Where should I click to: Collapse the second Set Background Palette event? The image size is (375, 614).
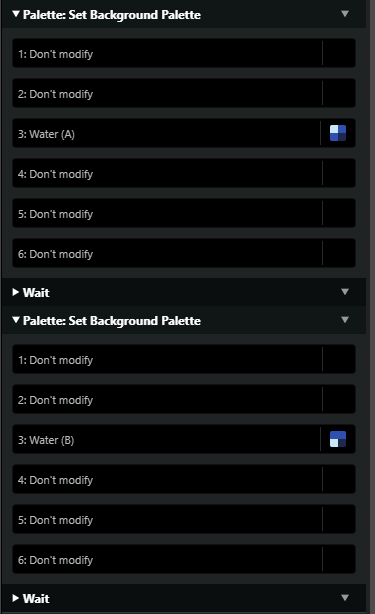coord(16,320)
